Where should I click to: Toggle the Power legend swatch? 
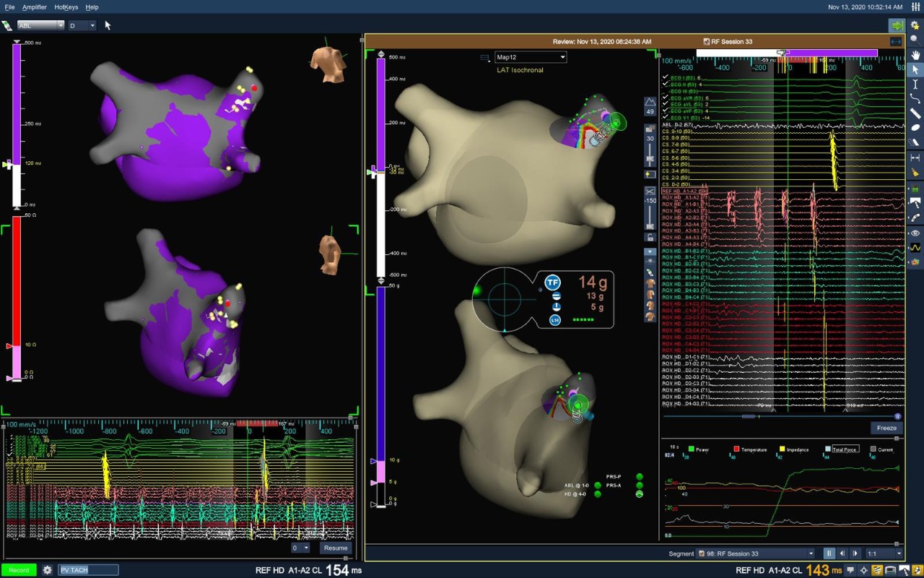692,449
